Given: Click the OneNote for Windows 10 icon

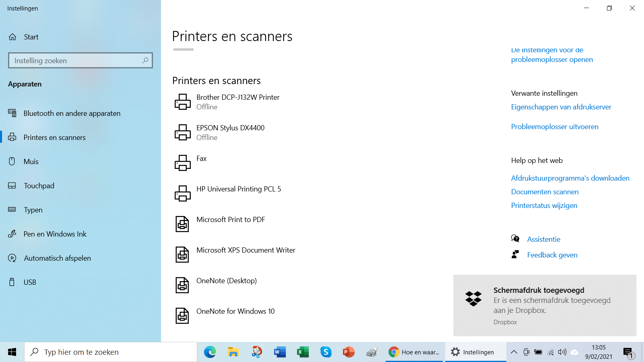Looking at the screenshot, I should [182, 316].
